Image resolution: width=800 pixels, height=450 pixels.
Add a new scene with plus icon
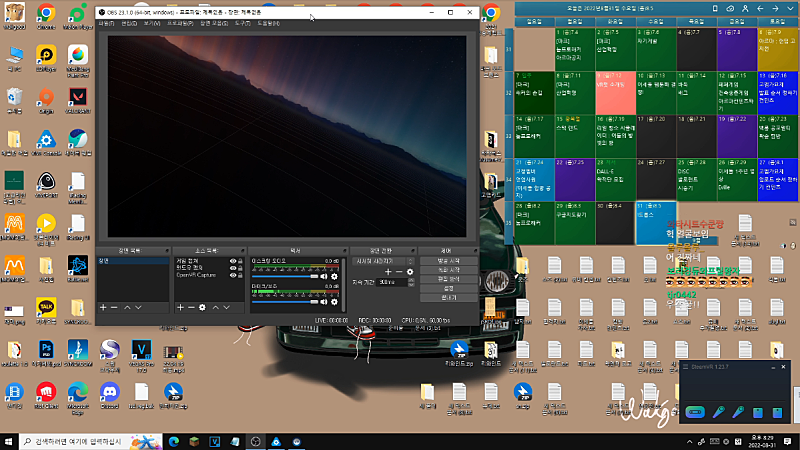(x=102, y=307)
